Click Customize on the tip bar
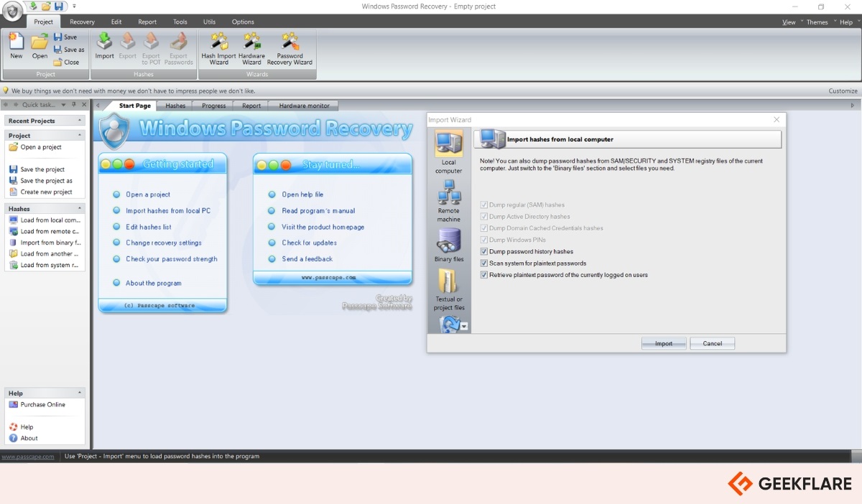 coord(843,91)
